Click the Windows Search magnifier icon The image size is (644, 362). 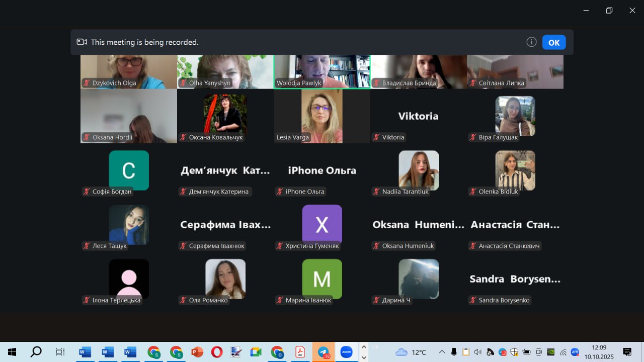pos(36,352)
